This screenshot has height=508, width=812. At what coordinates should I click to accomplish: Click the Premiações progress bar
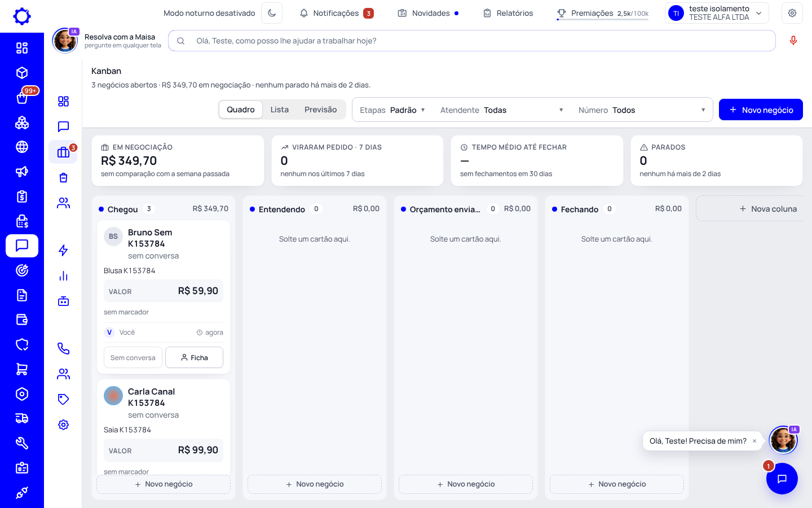[602, 19]
